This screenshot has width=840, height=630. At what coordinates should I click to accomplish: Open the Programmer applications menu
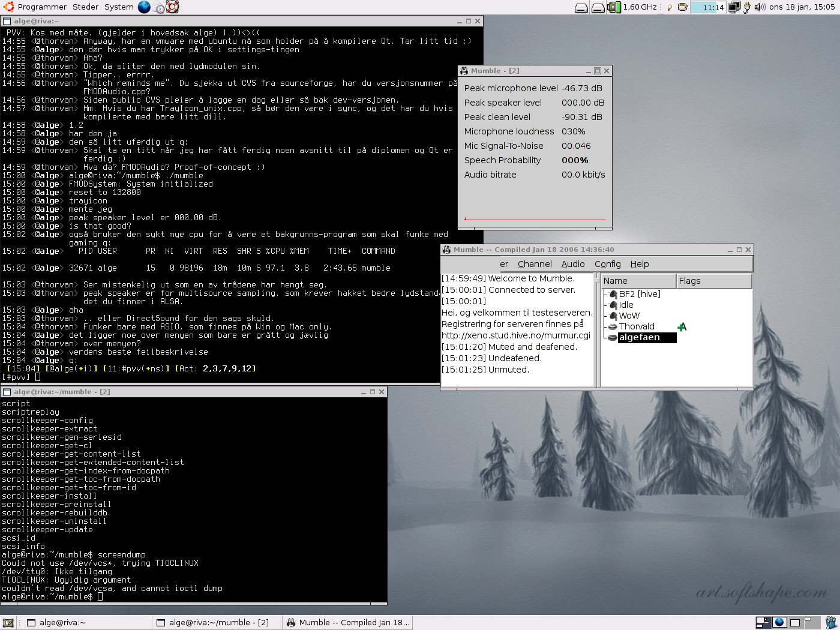click(42, 7)
